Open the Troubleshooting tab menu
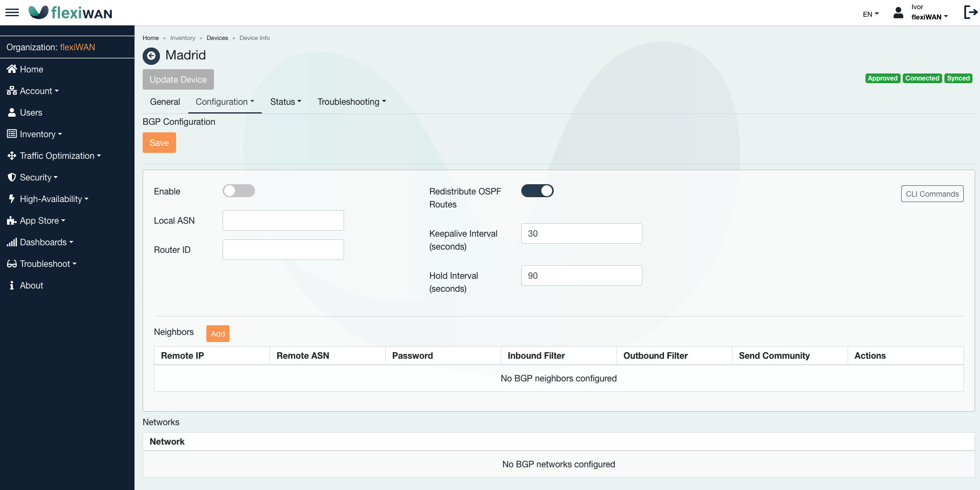The image size is (980, 490). point(351,102)
